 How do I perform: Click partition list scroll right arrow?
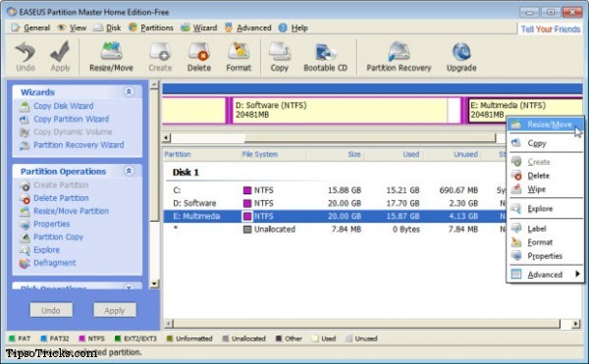(576, 323)
